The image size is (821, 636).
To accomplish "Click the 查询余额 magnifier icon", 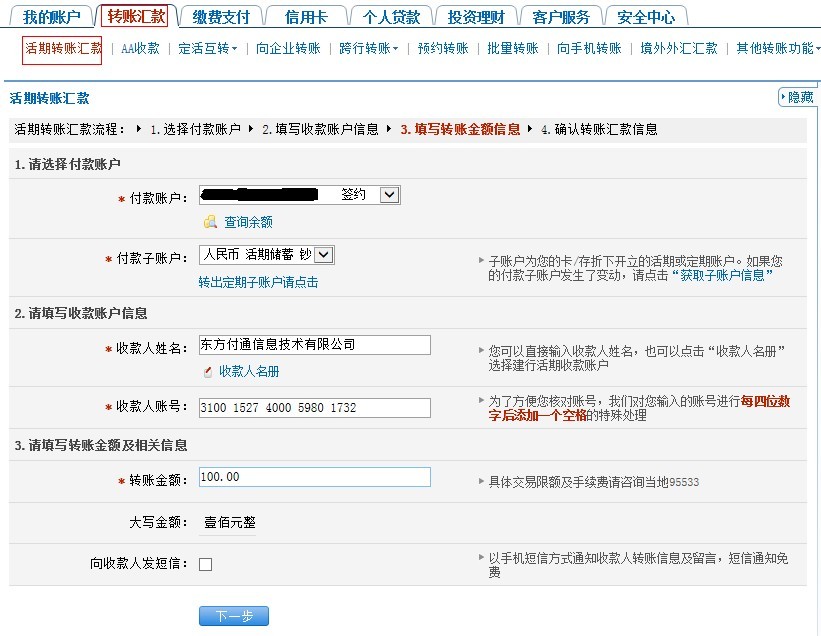I will click(x=210, y=222).
